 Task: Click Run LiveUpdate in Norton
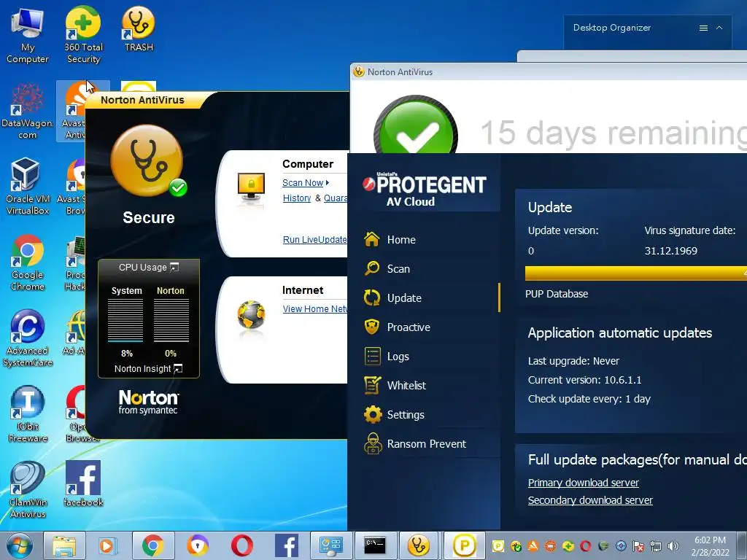click(315, 239)
